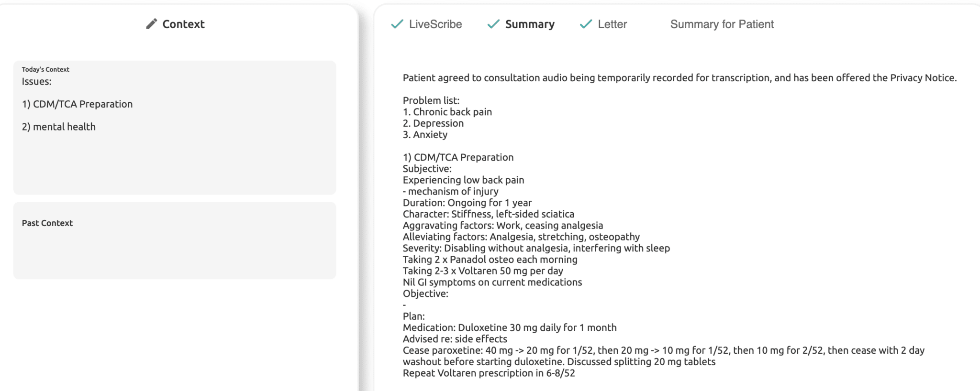Select the 'Chronic back pain' problem entry

pyautogui.click(x=446, y=112)
